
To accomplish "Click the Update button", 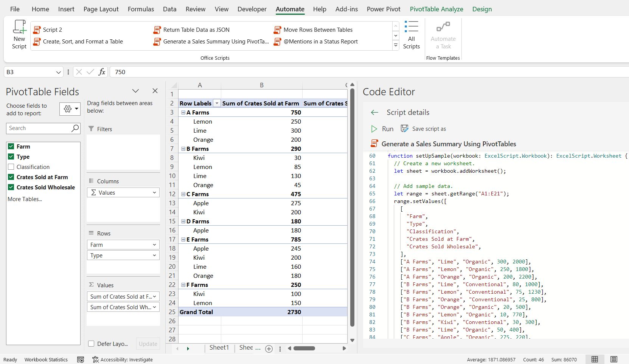I will point(148,344).
